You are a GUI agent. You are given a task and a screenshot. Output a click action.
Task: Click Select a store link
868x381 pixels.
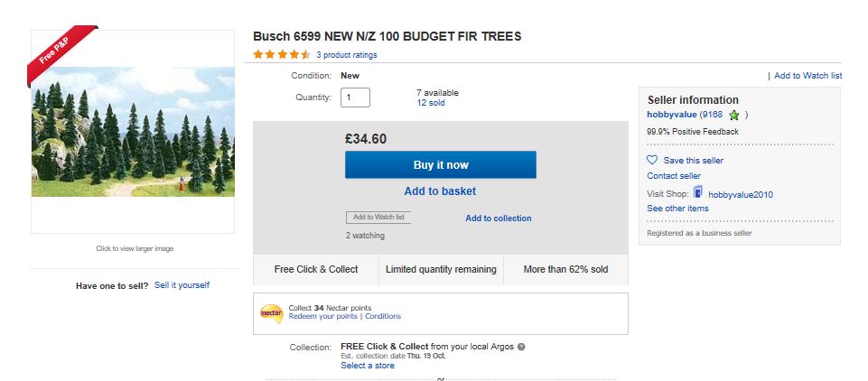click(x=368, y=366)
